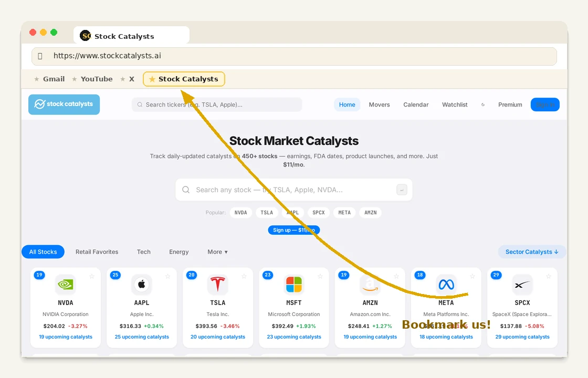Screen dimensions: 588x378
Task: Star TSLA to add to watchlist
Action: 244,276
